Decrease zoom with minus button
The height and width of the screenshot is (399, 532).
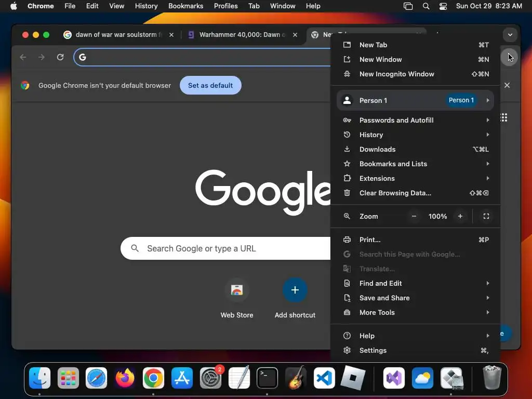tap(414, 216)
